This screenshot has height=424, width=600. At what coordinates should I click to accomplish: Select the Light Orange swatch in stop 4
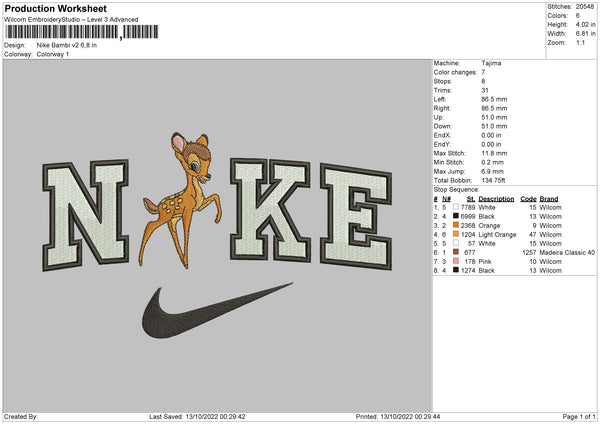pyautogui.click(x=456, y=234)
